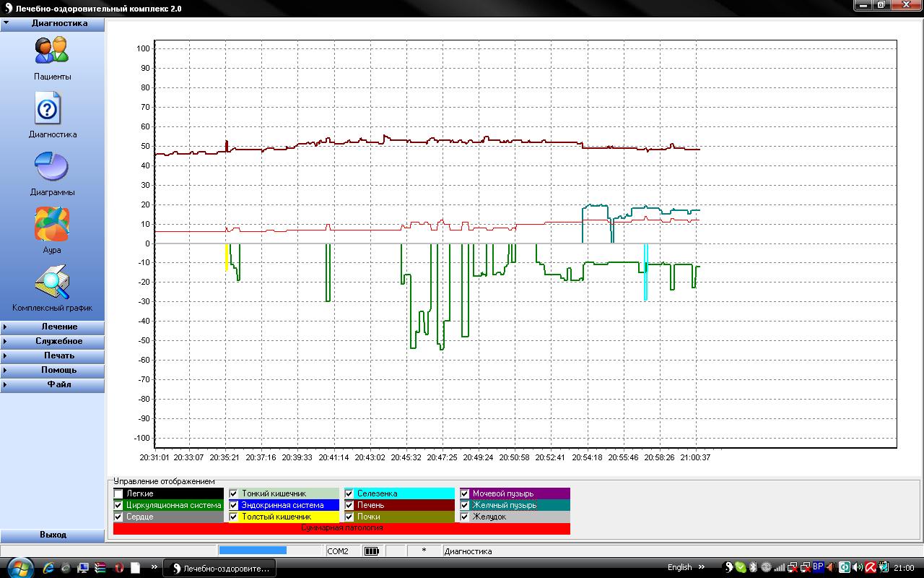Collapse the Диагностика section header
The image size is (924, 578).
53,23
